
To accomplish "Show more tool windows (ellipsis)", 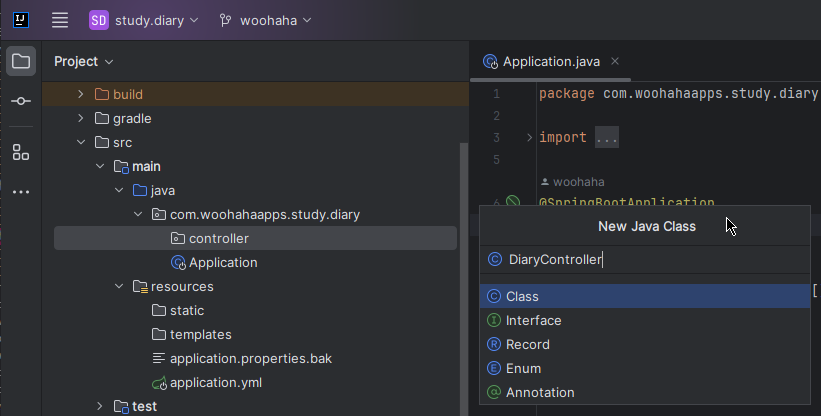I will click(20, 191).
